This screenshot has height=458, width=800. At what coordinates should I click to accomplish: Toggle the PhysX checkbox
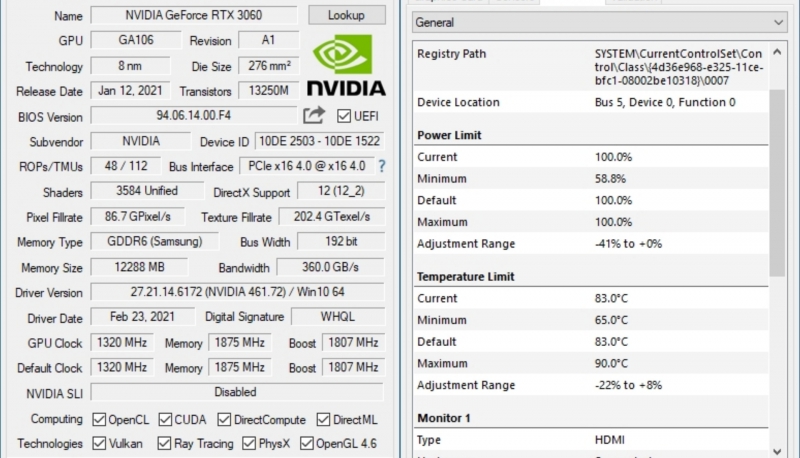[x=249, y=444]
